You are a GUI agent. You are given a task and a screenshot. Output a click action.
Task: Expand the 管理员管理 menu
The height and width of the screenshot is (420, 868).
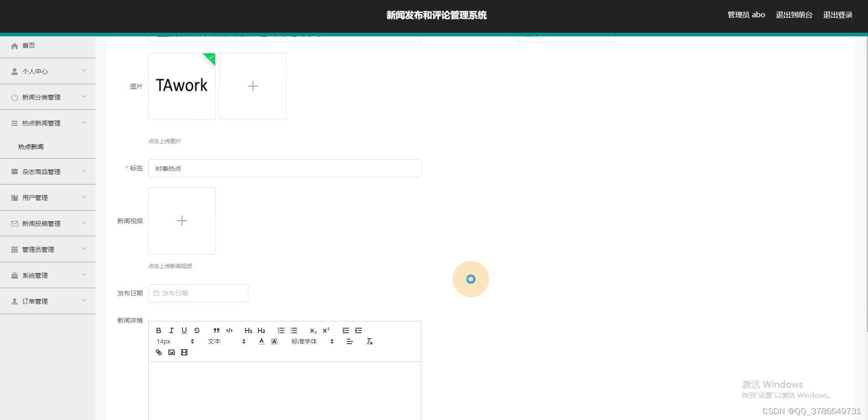click(48, 250)
